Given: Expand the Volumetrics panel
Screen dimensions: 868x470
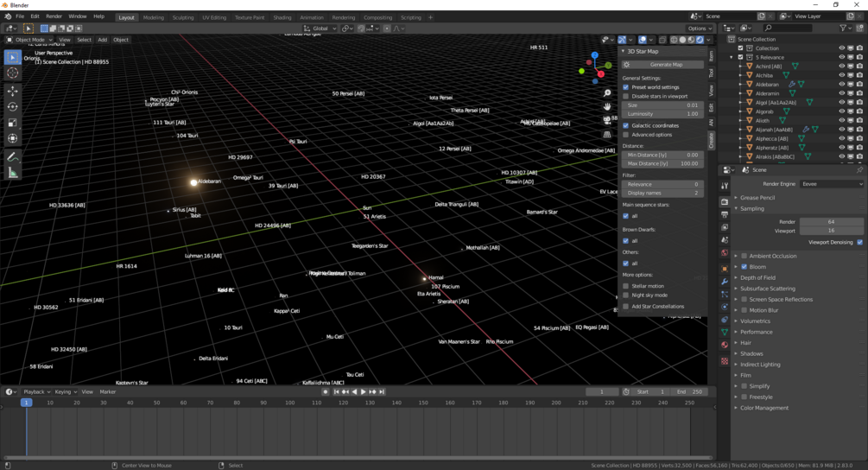Looking at the screenshot, I should [755, 321].
